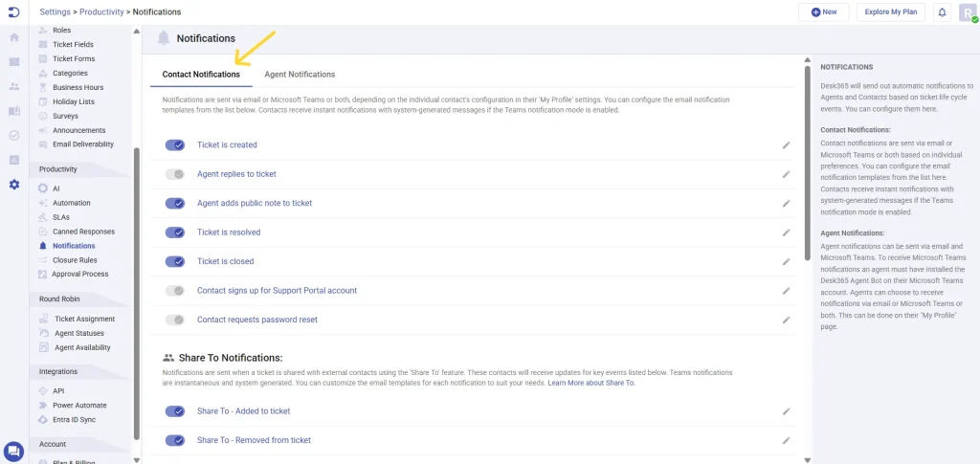Disable Share To - Added to ticket toggle
980x464 pixels.
coord(175,411)
